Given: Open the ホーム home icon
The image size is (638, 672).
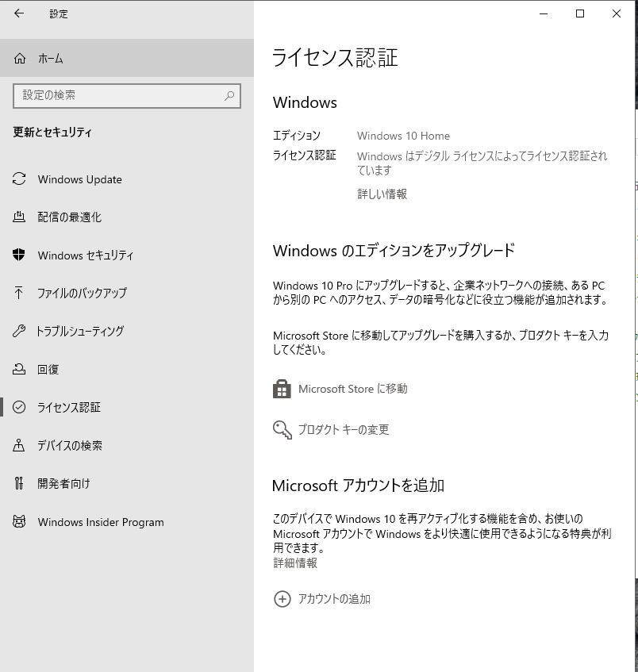Looking at the screenshot, I should [x=20, y=58].
